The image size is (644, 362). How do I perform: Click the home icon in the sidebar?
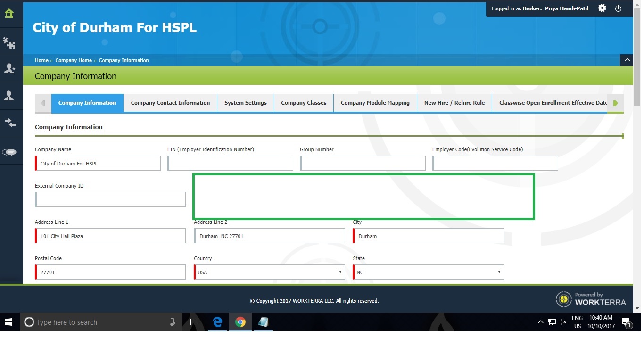(x=9, y=13)
